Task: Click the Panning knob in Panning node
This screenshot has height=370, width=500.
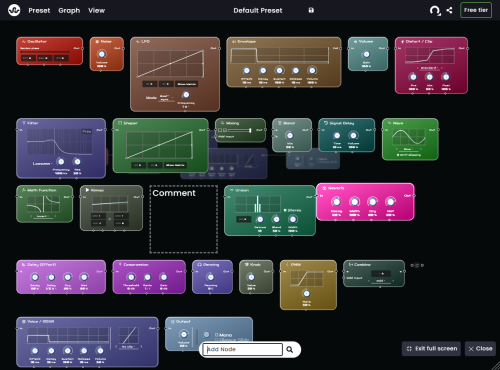Action: (210, 277)
